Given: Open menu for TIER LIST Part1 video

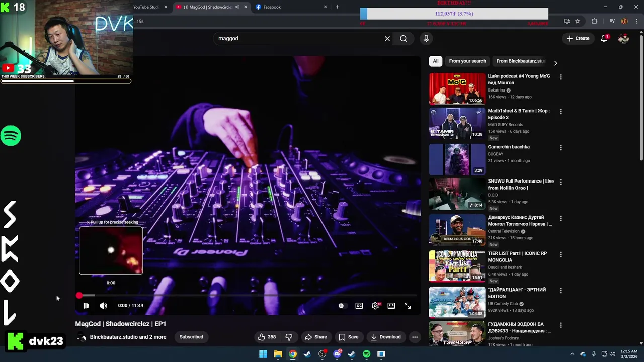Looking at the screenshot, I should point(561,254).
